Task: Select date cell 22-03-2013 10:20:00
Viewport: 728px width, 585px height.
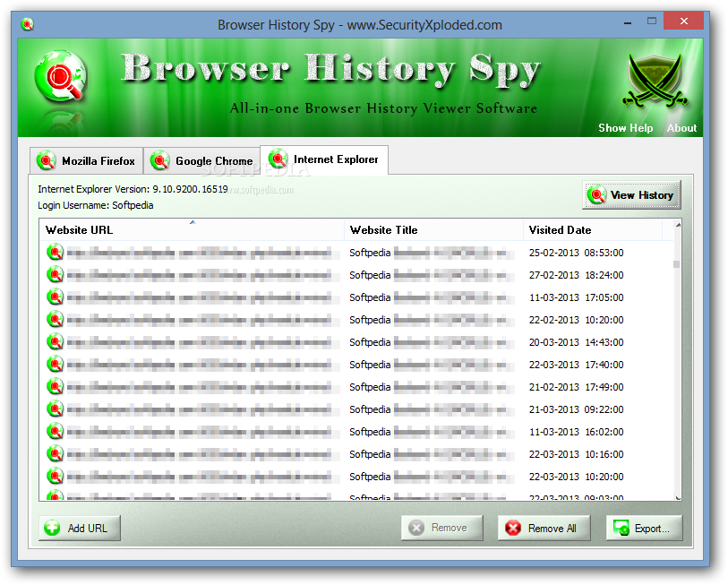Action: [x=576, y=477]
